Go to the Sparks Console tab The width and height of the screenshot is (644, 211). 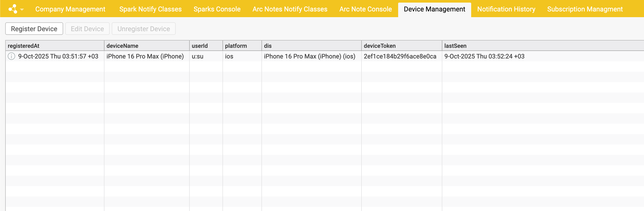(x=217, y=9)
